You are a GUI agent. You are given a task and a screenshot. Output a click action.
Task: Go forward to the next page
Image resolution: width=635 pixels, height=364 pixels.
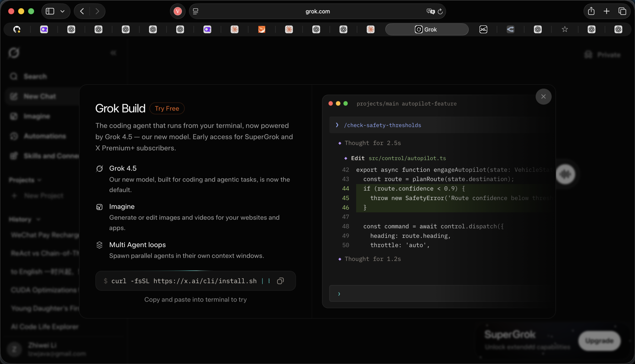[97, 11]
